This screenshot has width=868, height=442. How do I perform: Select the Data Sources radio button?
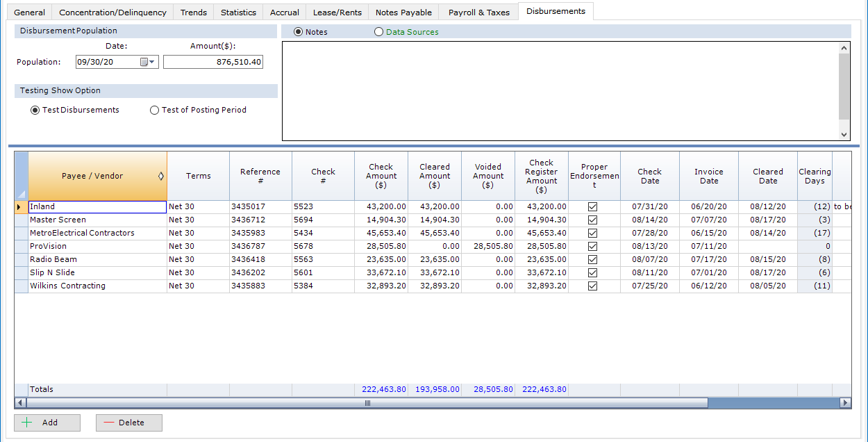point(378,32)
